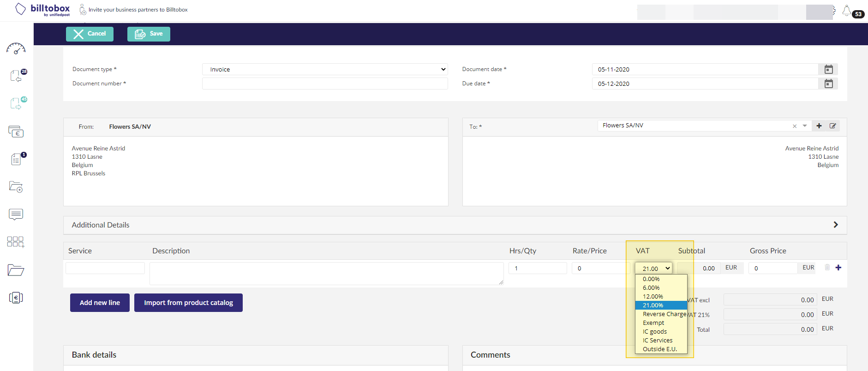Add a new recipient with plus icon
The height and width of the screenshot is (371, 868).
[819, 126]
